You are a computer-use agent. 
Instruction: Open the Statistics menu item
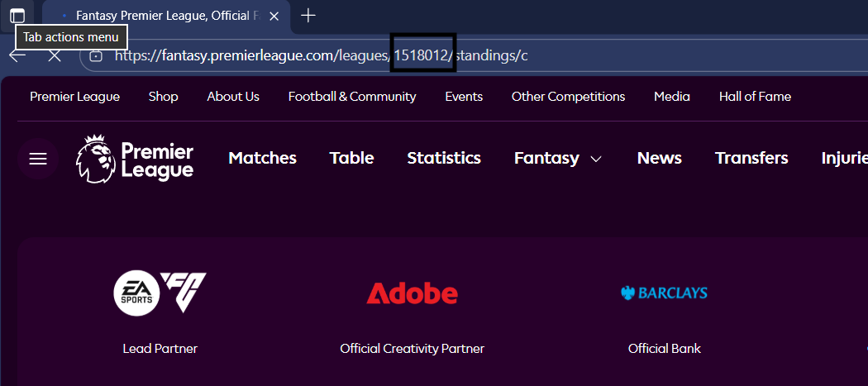tap(444, 158)
